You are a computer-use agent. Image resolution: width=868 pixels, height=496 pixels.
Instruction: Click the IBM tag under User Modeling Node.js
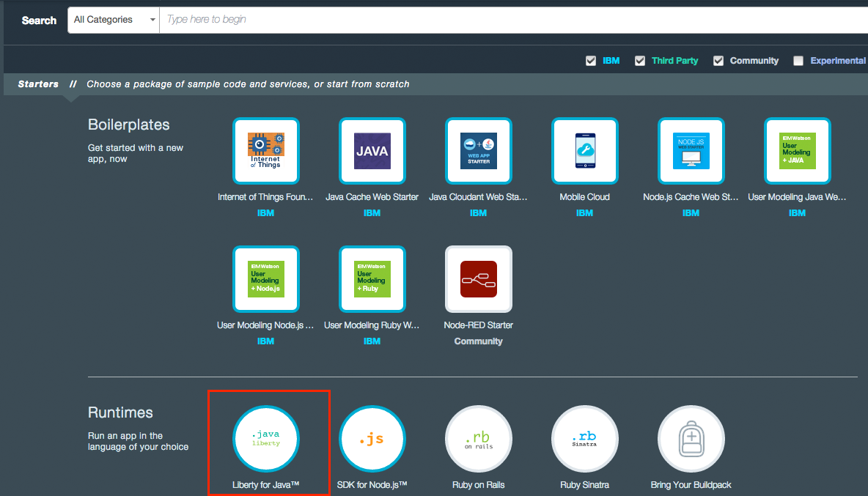coord(265,341)
